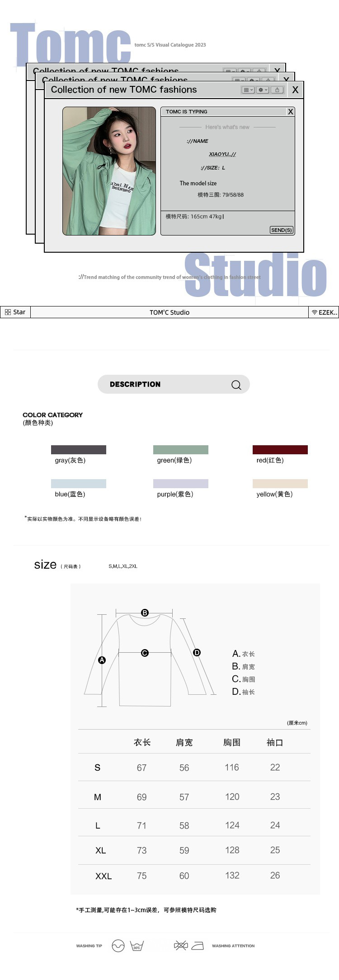Image resolution: width=339 pixels, height=980 pixels.
Task: Click the share icon in the front window
Action: (277, 90)
